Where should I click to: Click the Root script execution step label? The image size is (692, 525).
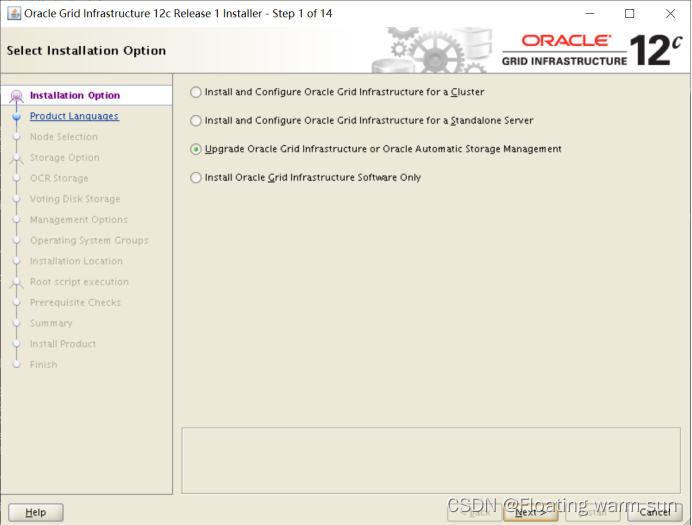pyautogui.click(x=79, y=282)
